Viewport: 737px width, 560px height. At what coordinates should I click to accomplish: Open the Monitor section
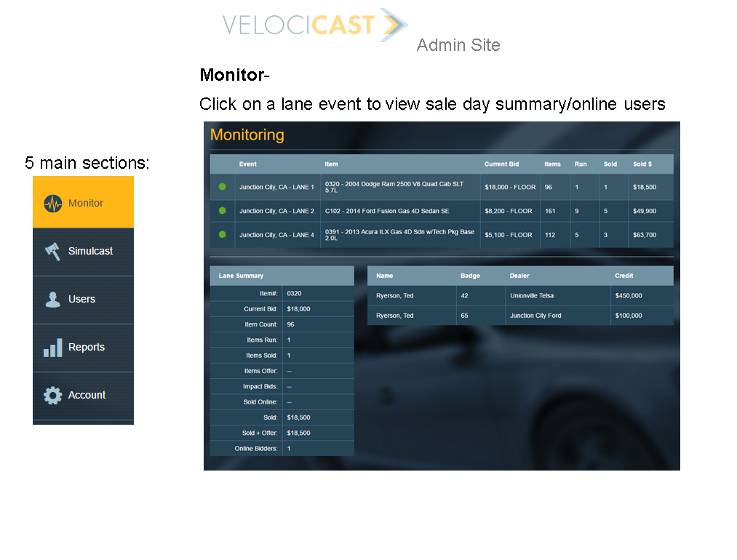pos(83,202)
